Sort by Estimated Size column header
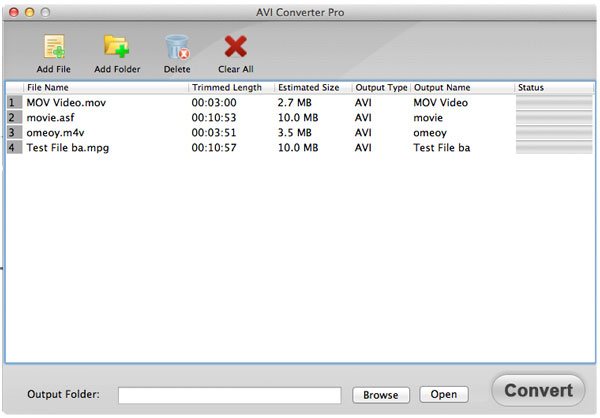The width and height of the screenshot is (600, 418). point(313,88)
